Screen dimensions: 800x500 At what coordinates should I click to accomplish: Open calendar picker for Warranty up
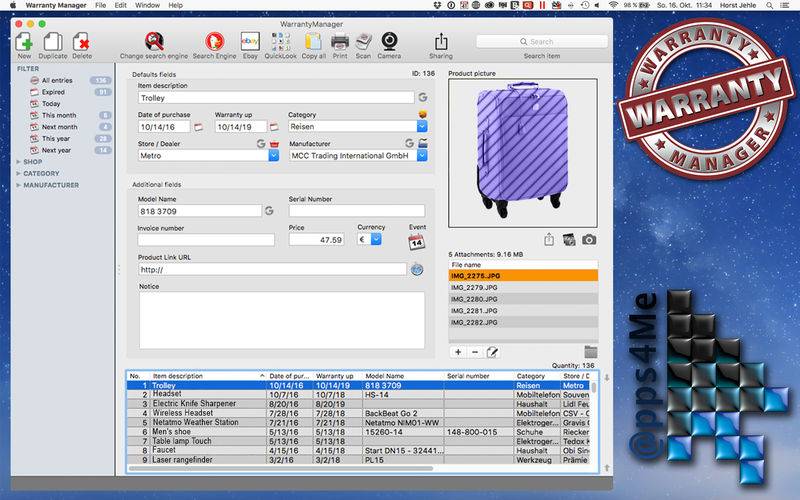pos(274,127)
